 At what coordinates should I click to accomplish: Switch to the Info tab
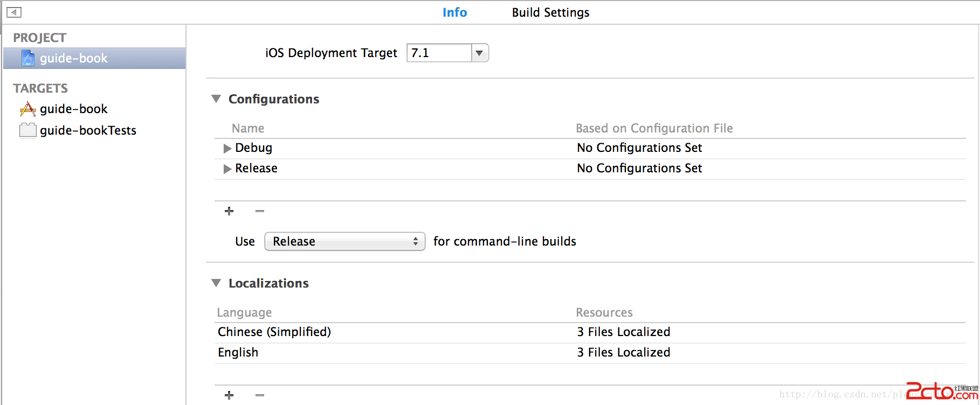coord(454,12)
